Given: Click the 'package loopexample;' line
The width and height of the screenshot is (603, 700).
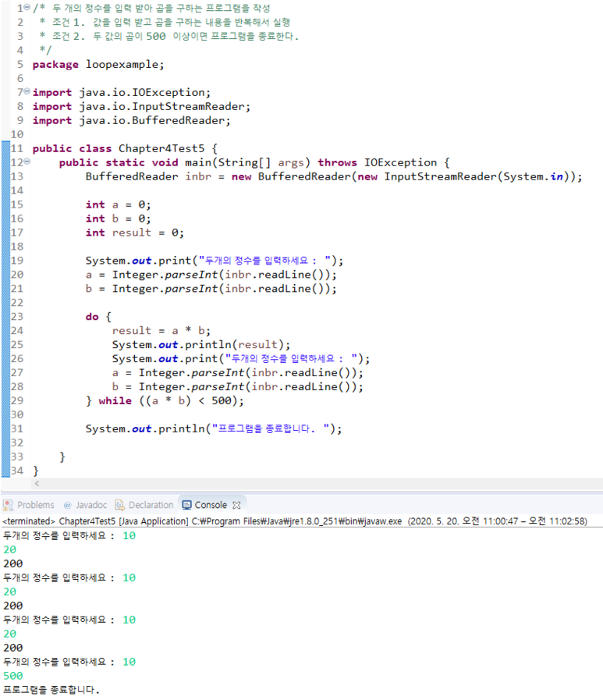Looking at the screenshot, I should (98, 64).
